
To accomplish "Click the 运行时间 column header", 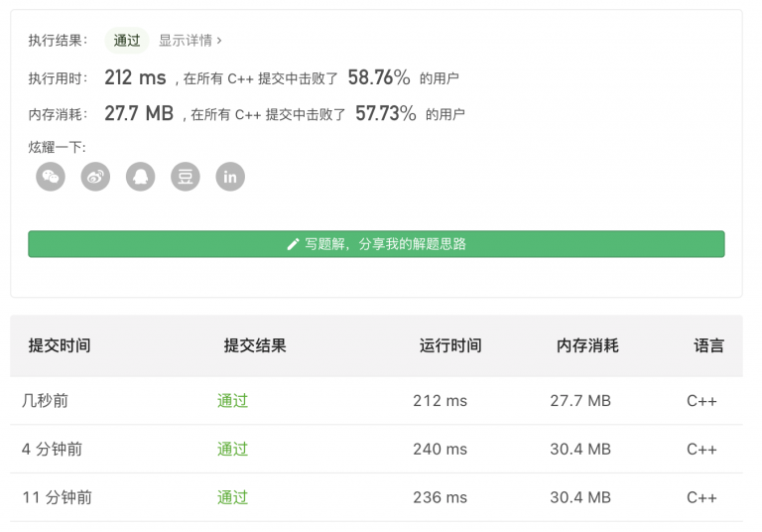I will (450, 345).
